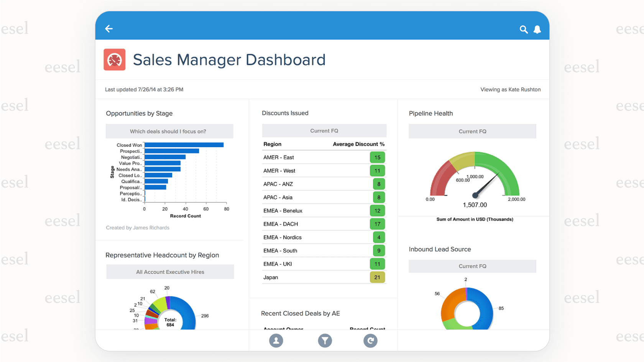The image size is (644, 362).
Task: Click the Which deals should I focus on button
Action: (x=169, y=131)
